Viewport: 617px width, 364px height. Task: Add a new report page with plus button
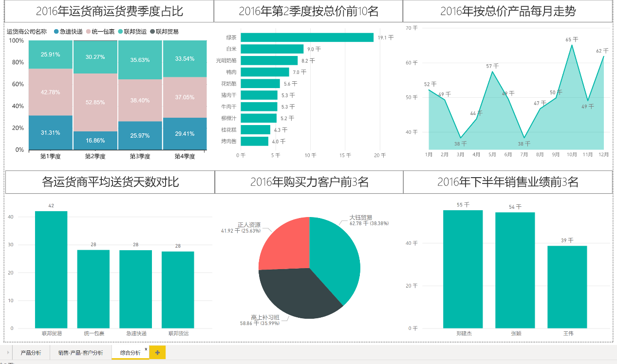[x=157, y=352]
